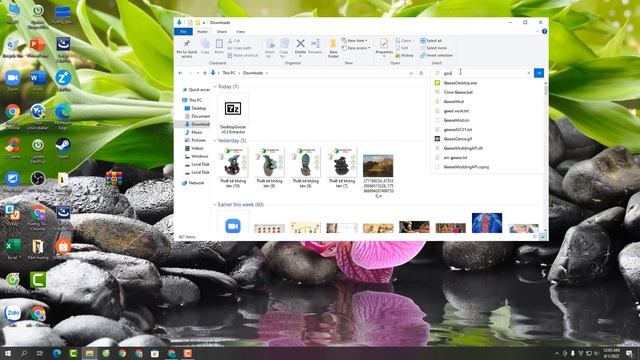Click Select all in ribbon

(431, 41)
